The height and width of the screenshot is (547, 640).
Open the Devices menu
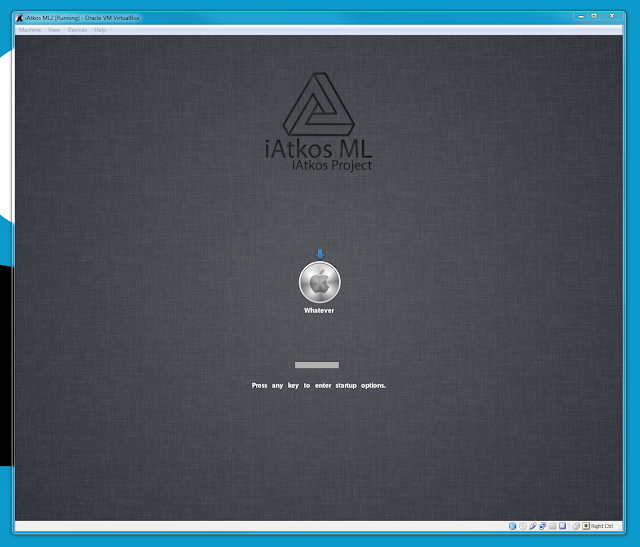(77, 30)
